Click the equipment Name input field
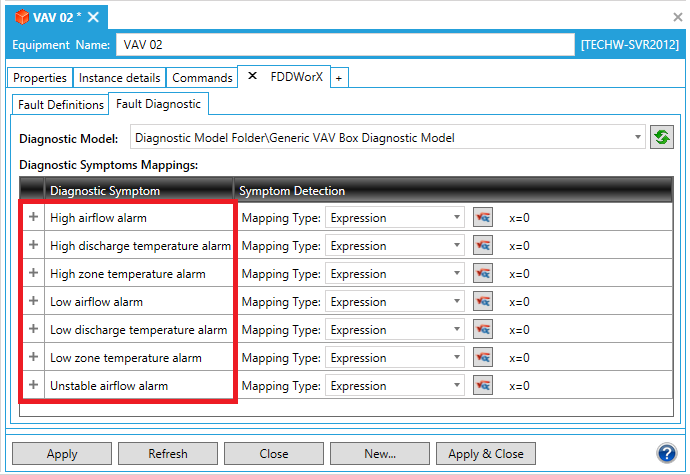 point(345,45)
